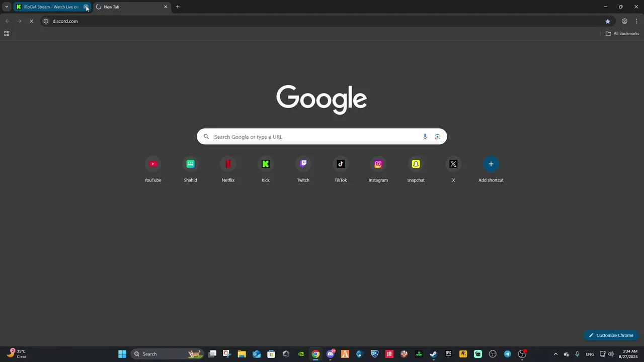Click the Google logo

[321, 99]
